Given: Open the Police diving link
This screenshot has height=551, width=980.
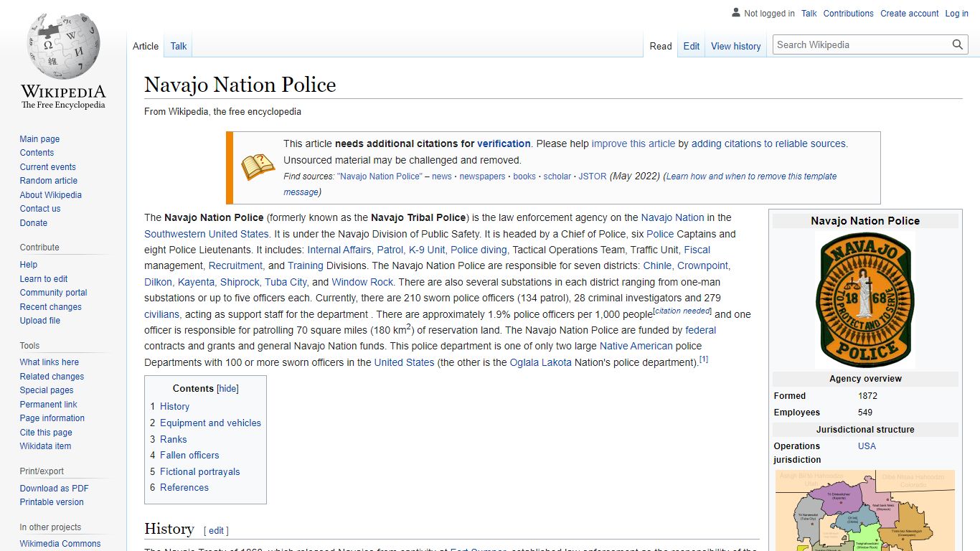Looking at the screenshot, I should 479,250.
